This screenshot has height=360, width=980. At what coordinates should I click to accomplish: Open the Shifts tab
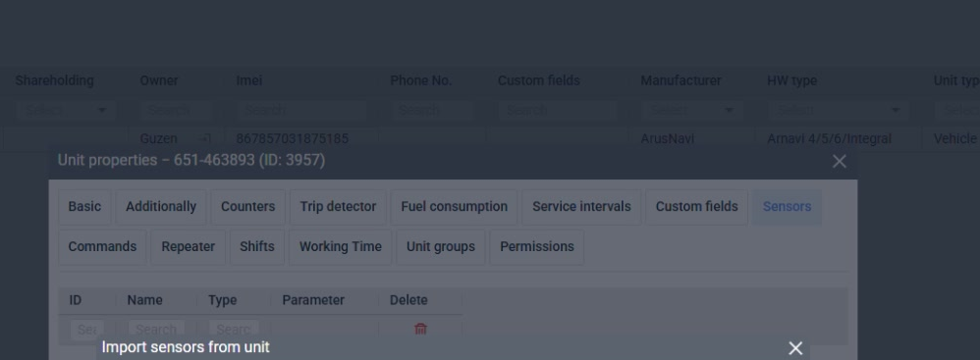257,246
